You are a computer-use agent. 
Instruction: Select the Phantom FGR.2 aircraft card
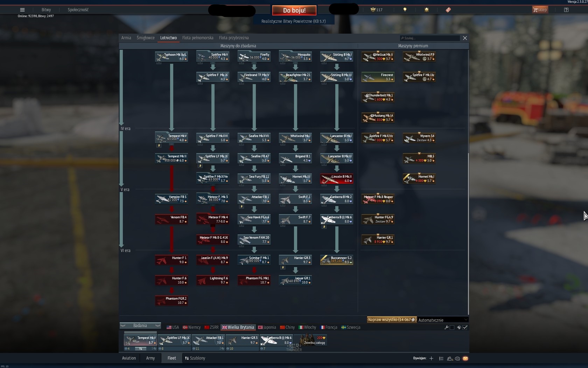pyautogui.click(x=171, y=301)
